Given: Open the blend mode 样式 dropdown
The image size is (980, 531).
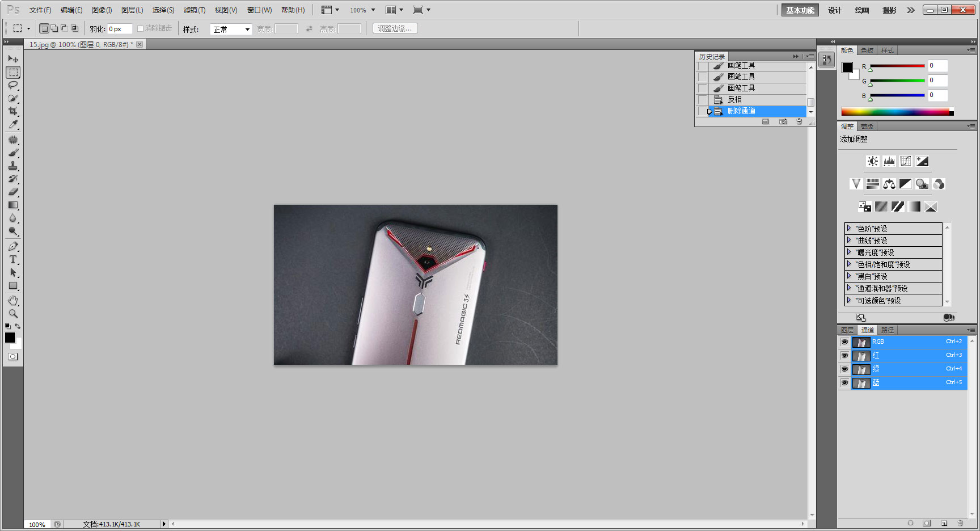Looking at the screenshot, I should 231,28.
